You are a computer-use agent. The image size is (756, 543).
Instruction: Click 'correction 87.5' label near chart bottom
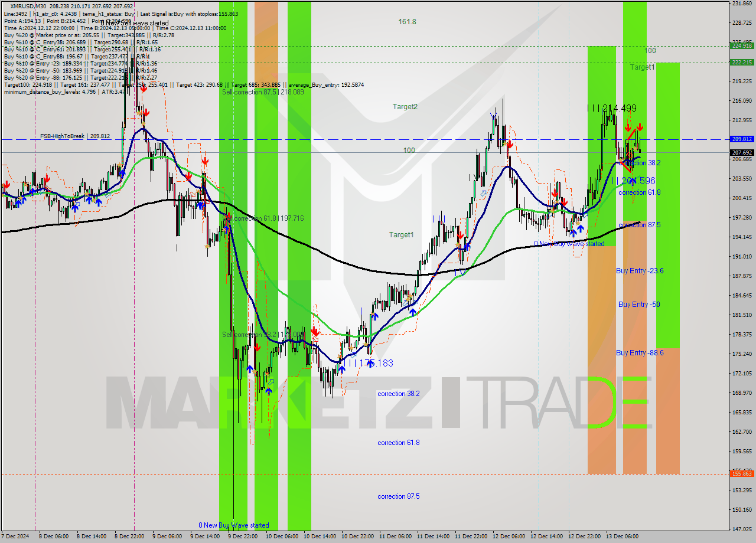point(399,496)
